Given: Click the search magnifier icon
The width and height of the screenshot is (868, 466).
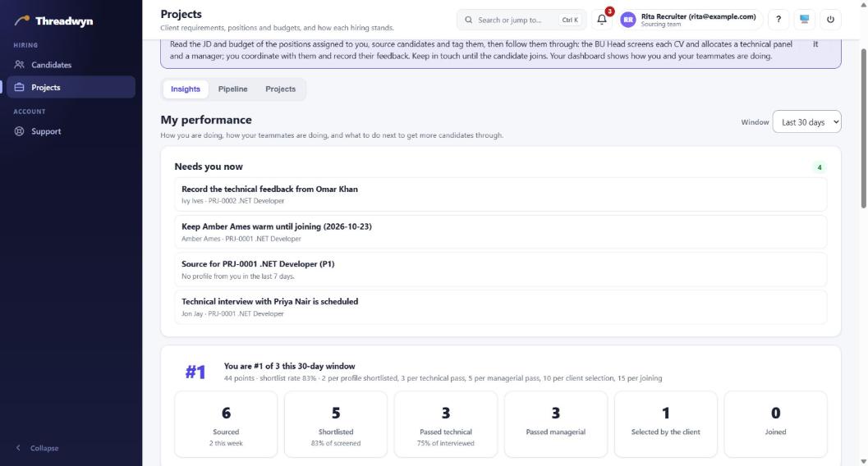Looking at the screenshot, I should click(468, 20).
